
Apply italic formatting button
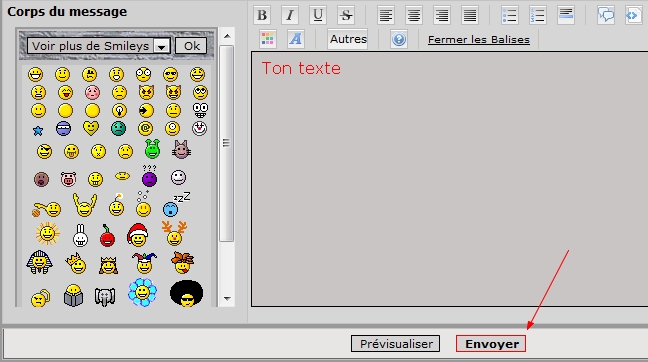pyautogui.click(x=290, y=15)
